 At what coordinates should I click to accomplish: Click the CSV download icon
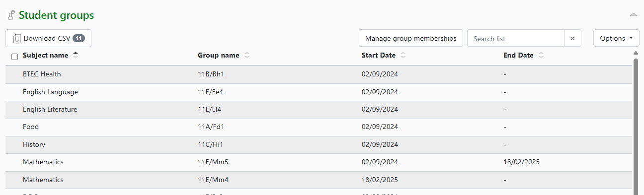click(16, 39)
